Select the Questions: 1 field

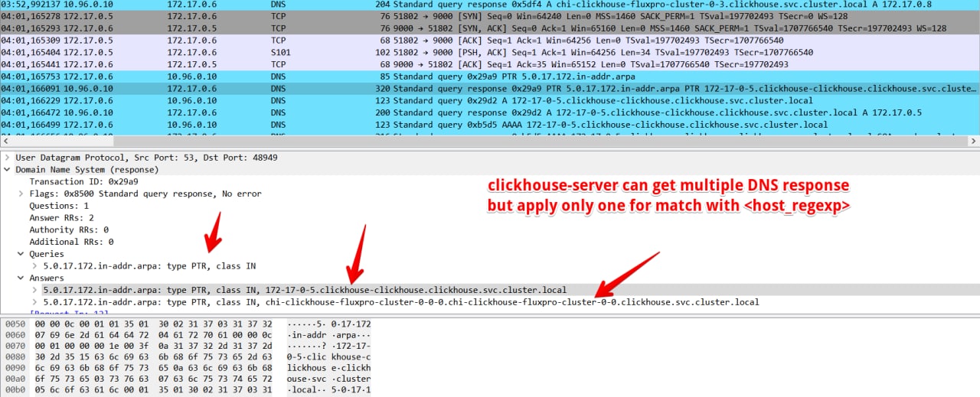point(59,206)
